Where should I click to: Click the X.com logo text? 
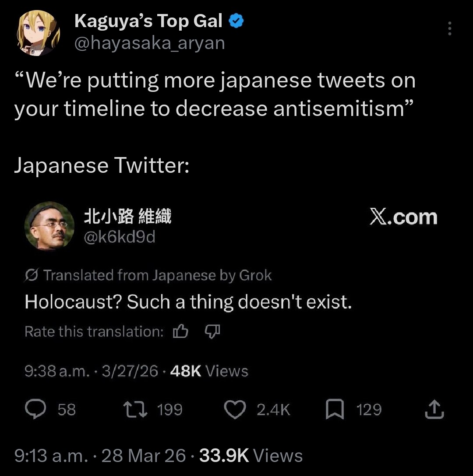click(x=403, y=217)
